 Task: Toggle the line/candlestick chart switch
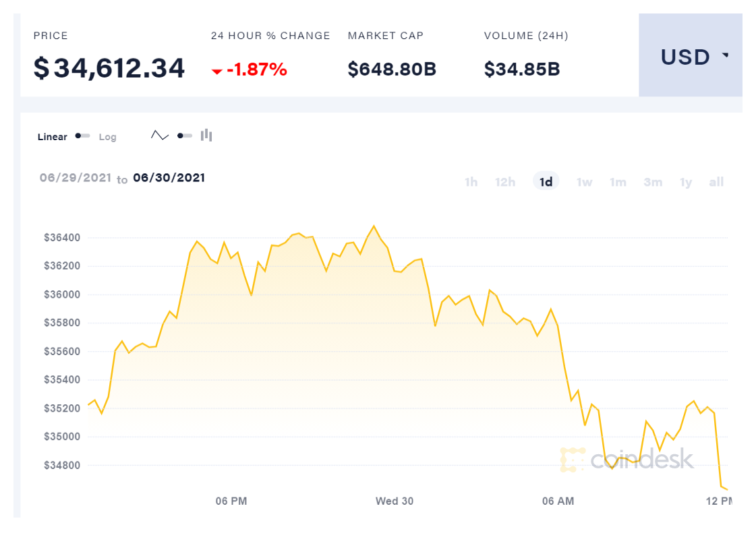(x=185, y=136)
